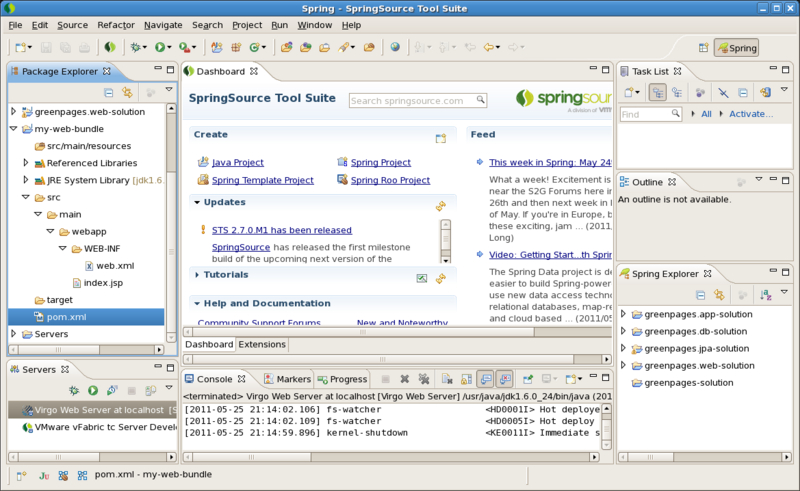
Task: Collapse the Updates section
Action: click(x=197, y=202)
